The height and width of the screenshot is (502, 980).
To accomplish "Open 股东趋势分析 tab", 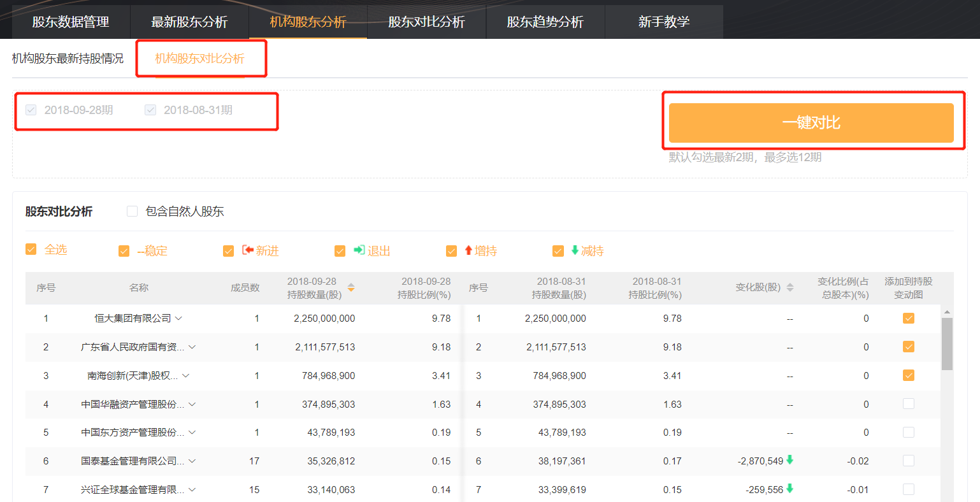I will tap(545, 22).
